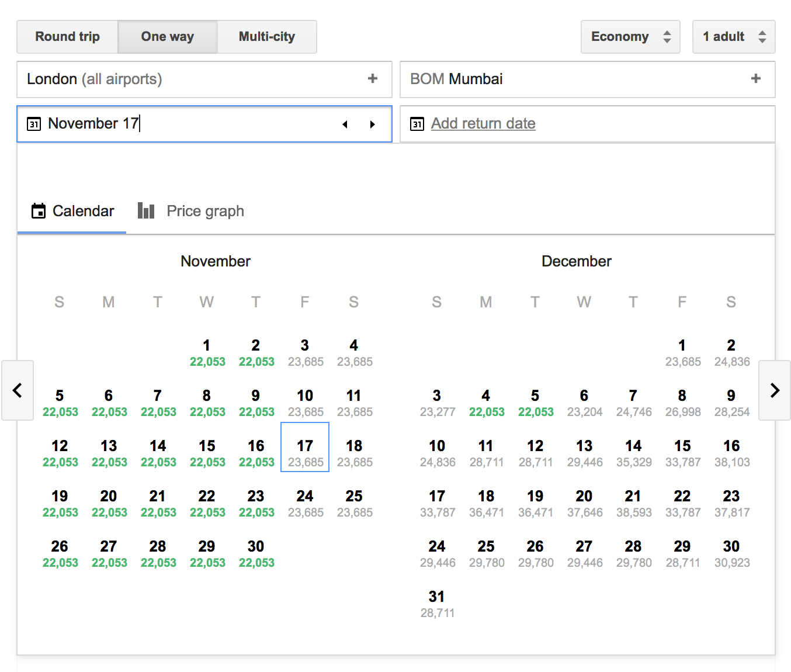Click the calendar icon in departure date field
Image resolution: width=791 pixels, height=672 pixels.
(34, 124)
